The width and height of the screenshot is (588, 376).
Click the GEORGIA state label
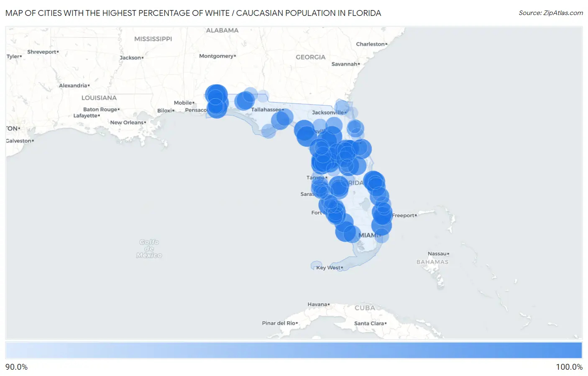click(x=311, y=57)
